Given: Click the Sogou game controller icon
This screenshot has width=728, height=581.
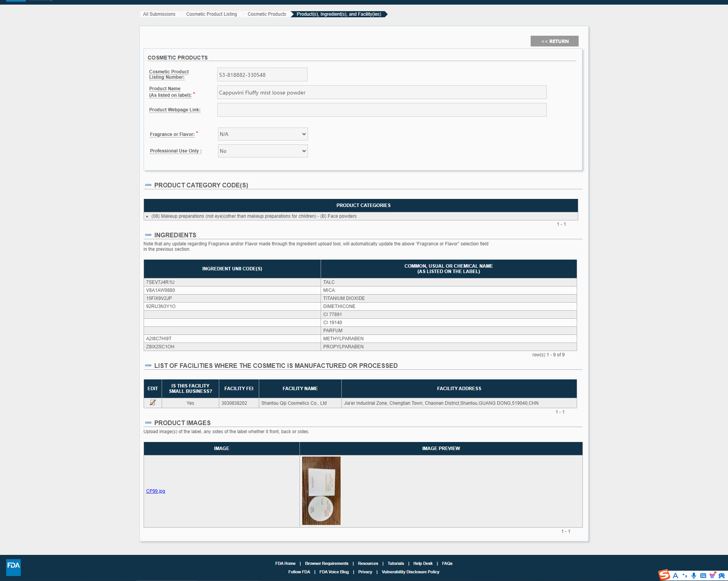Looking at the screenshot, I should tap(721, 575).
